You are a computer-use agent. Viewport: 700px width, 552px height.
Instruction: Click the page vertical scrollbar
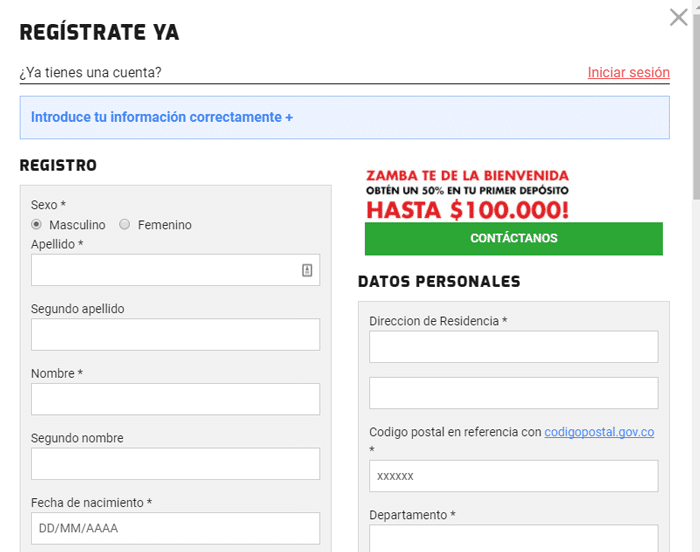tap(696, 107)
